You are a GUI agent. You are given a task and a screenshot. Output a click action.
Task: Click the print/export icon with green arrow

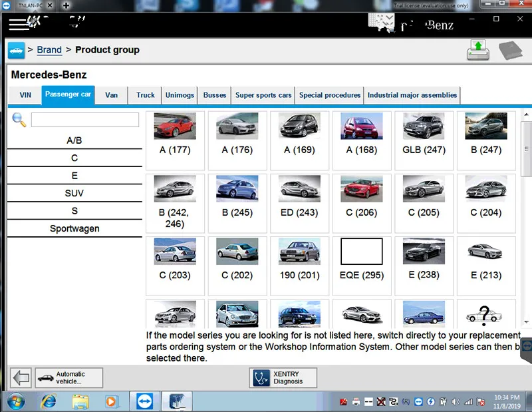477,51
